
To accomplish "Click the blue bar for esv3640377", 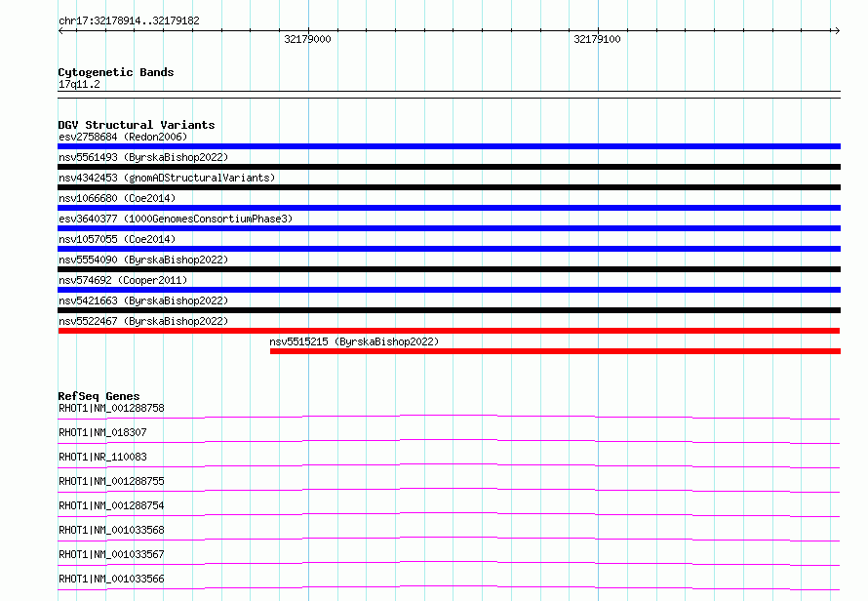I will [x=449, y=228].
